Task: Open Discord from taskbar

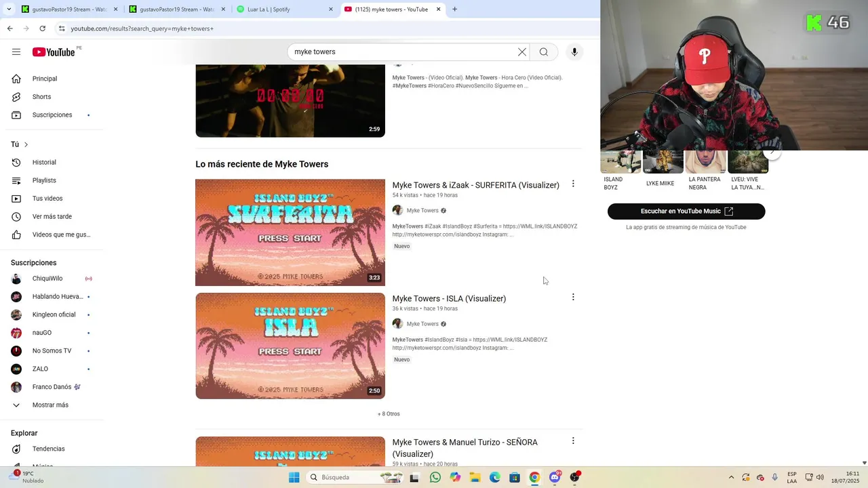Action: (555, 477)
